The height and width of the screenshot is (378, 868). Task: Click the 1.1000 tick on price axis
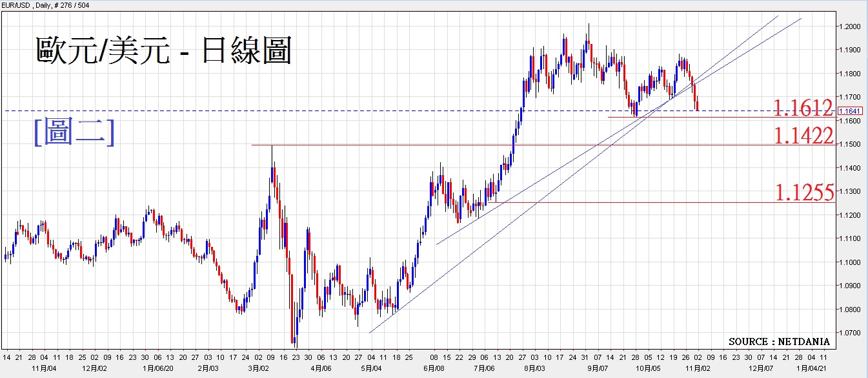(849, 262)
